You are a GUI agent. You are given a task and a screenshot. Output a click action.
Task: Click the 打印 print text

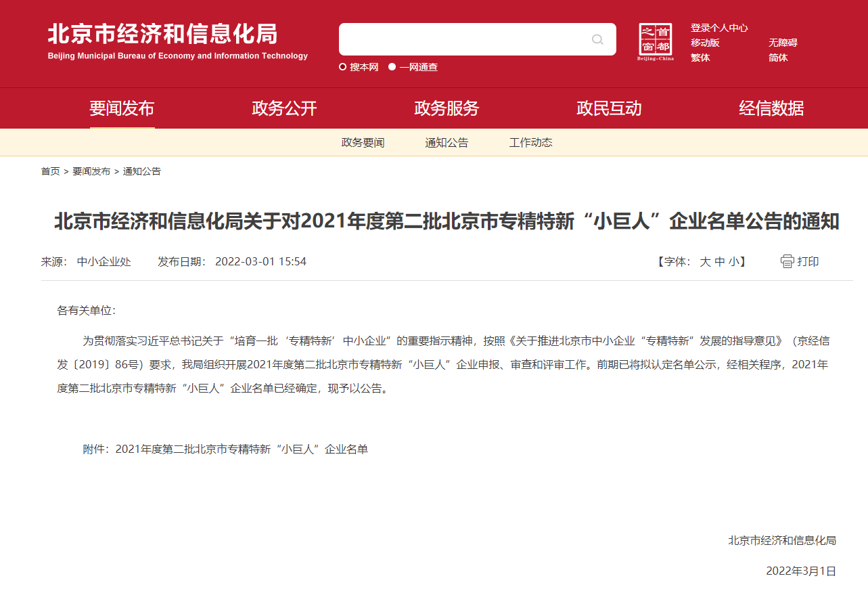point(808,261)
